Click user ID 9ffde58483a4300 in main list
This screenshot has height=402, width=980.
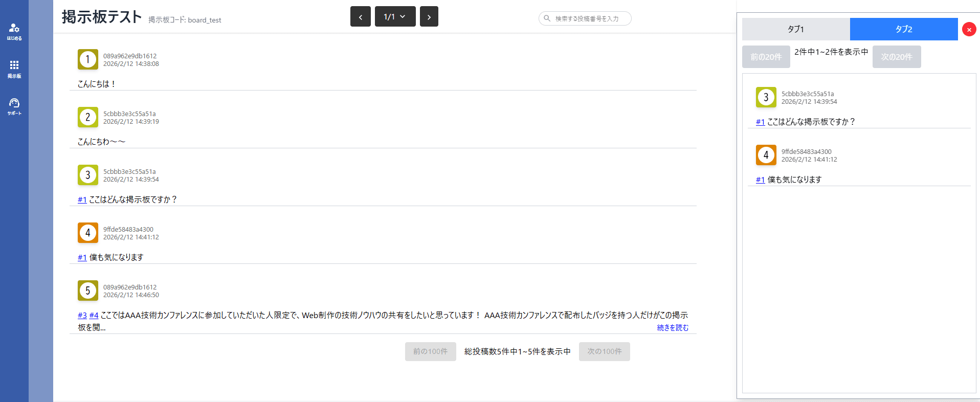[x=128, y=230]
